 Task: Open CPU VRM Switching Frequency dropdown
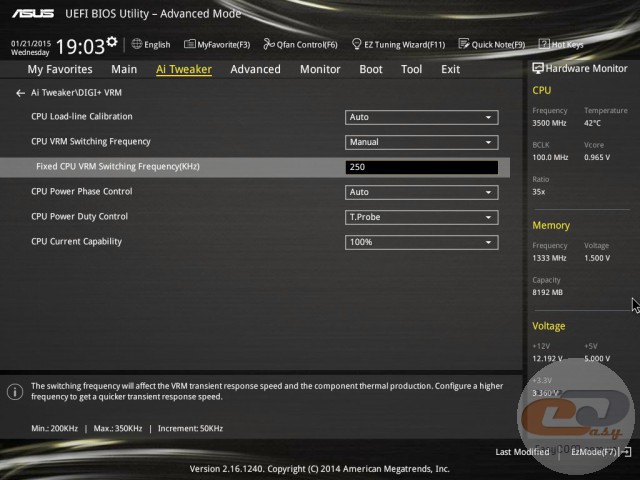tap(422, 142)
